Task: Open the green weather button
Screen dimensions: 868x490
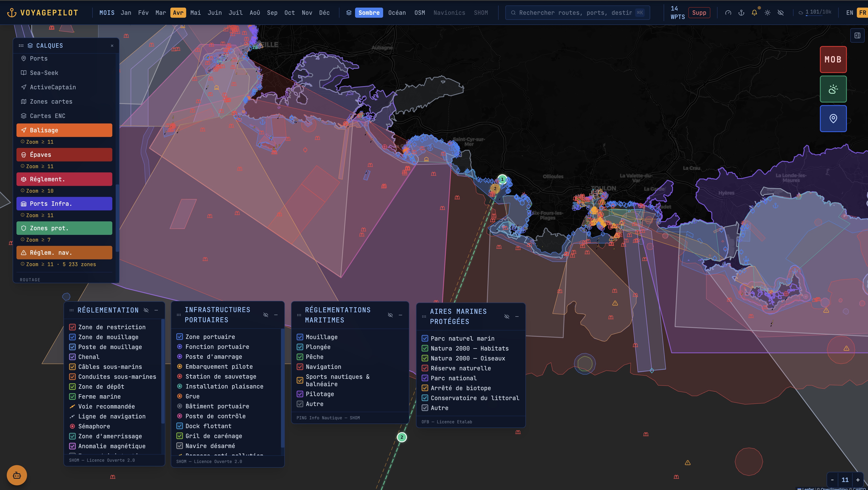Action: (x=833, y=89)
